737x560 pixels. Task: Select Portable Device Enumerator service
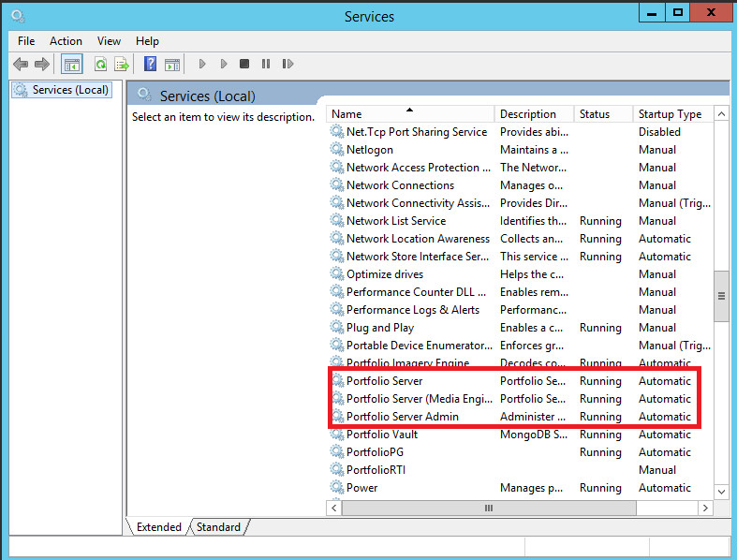(420, 346)
